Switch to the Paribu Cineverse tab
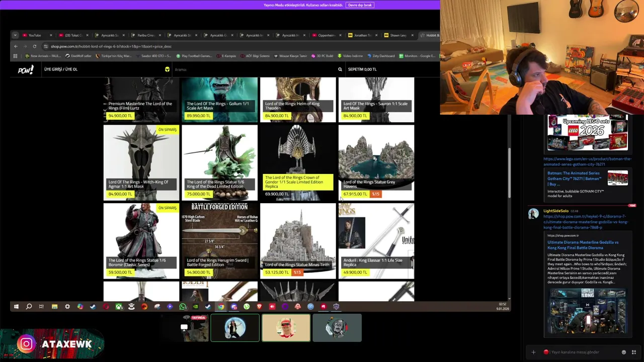644x362 pixels. [145, 35]
